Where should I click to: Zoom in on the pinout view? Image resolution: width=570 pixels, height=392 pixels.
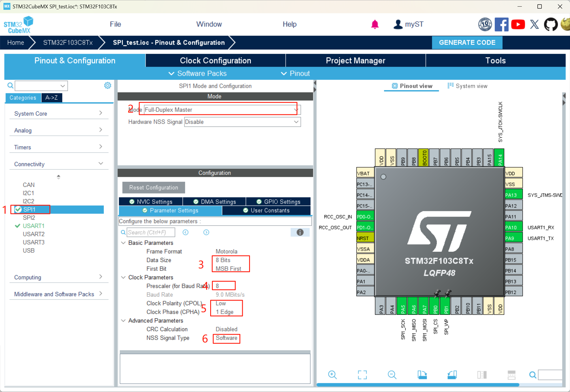[332, 375]
